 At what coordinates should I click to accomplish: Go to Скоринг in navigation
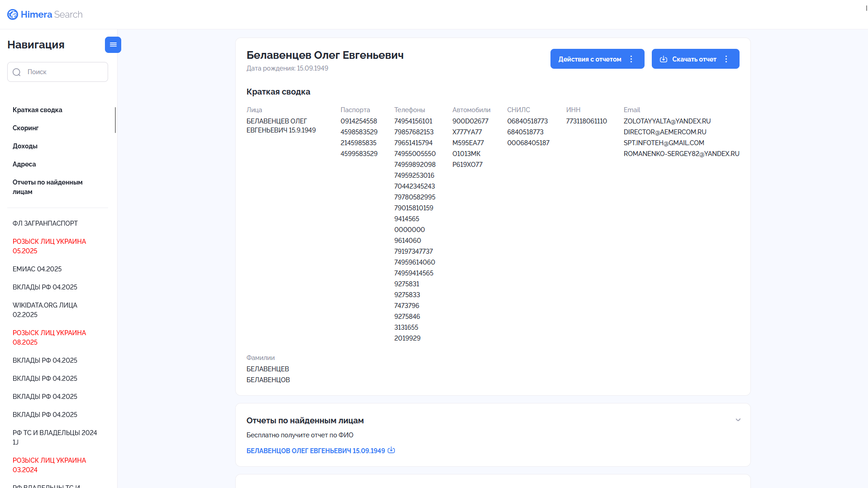pos(26,128)
